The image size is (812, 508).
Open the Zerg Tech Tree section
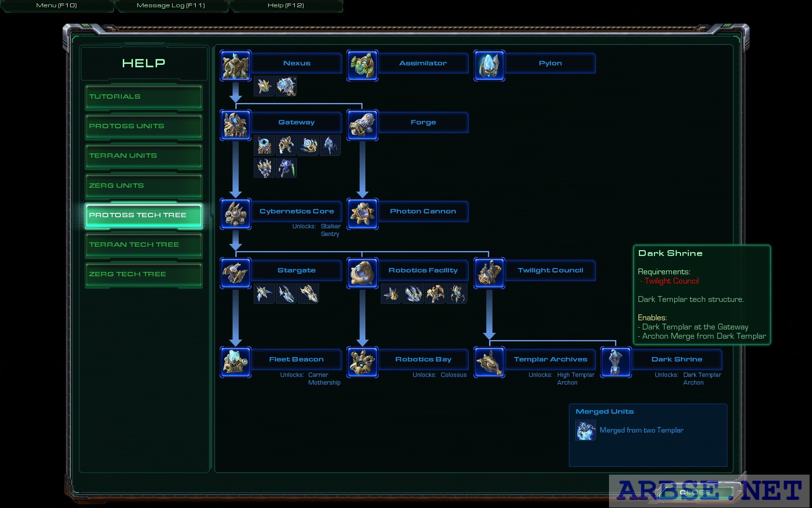coord(144,274)
